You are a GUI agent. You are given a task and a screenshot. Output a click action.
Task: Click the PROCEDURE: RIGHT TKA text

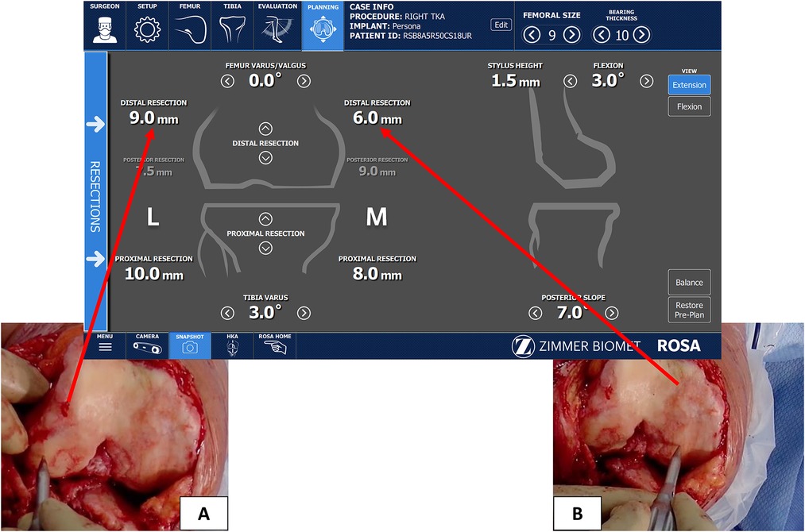397,17
